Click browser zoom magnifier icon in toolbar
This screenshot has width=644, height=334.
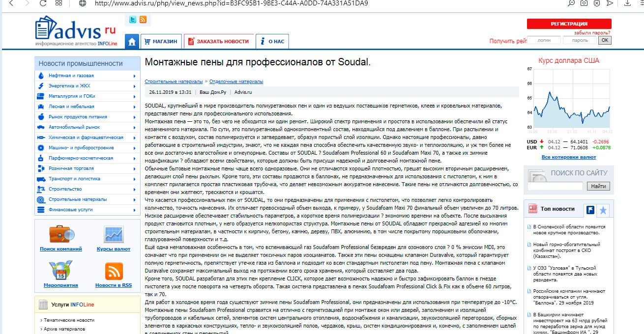click(x=571, y=3)
